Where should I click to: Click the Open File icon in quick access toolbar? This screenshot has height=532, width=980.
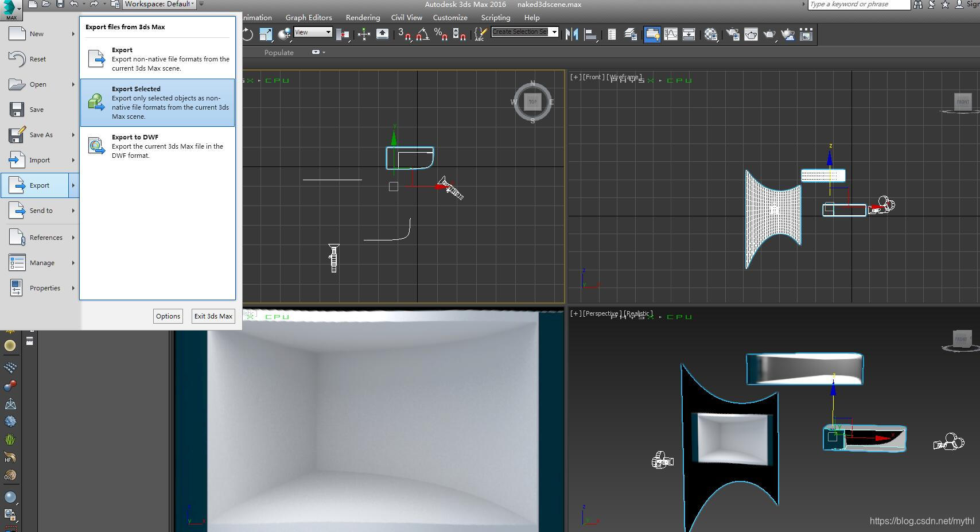pos(46,4)
